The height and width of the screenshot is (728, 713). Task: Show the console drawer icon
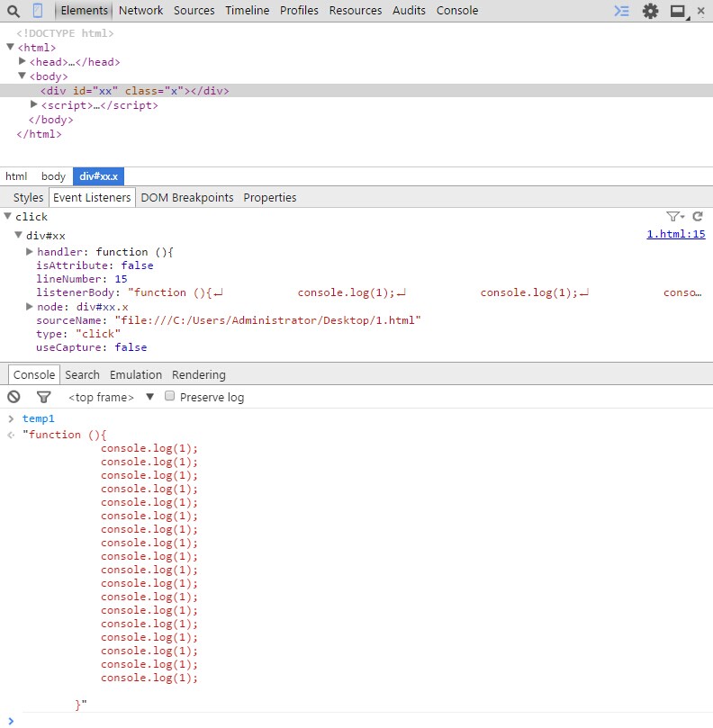click(x=621, y=11)
